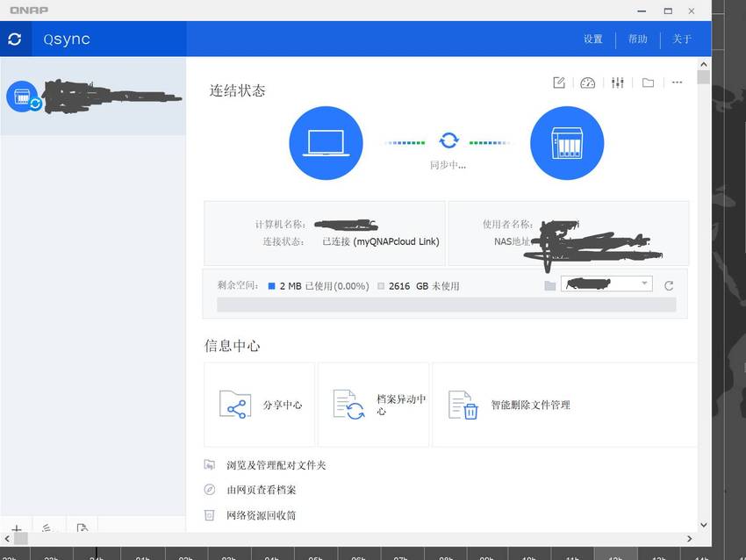Click the 同步中... status text
The image size is (746, 560).
tap(448, 165)
